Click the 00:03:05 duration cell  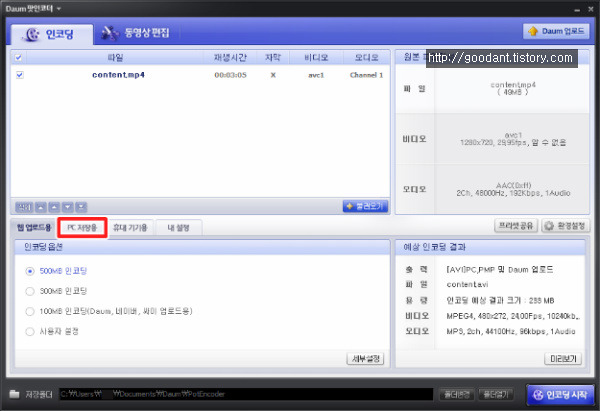230,75
